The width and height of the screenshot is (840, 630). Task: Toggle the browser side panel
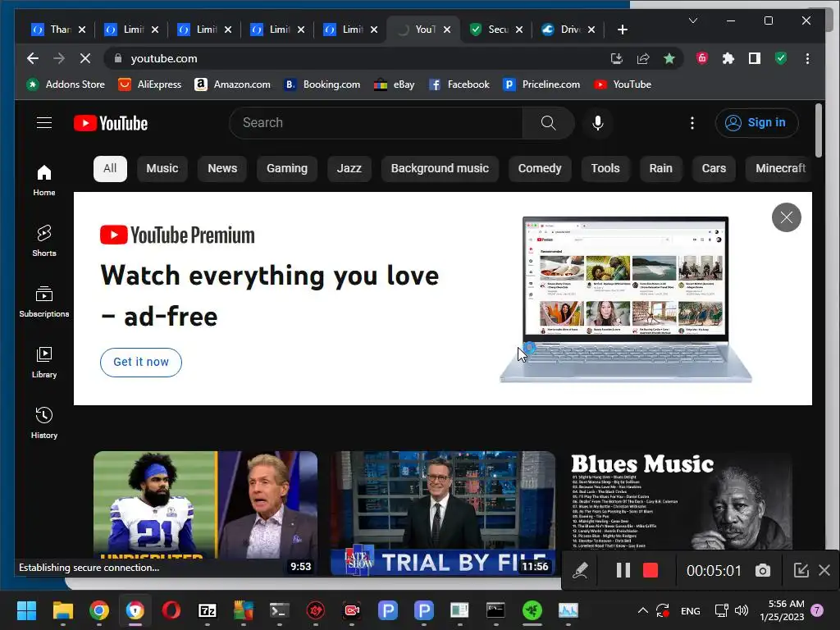(755, 58)
